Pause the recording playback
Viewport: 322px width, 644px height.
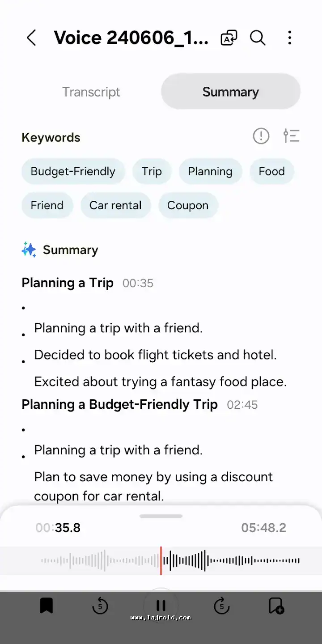(x=161, y=606)
